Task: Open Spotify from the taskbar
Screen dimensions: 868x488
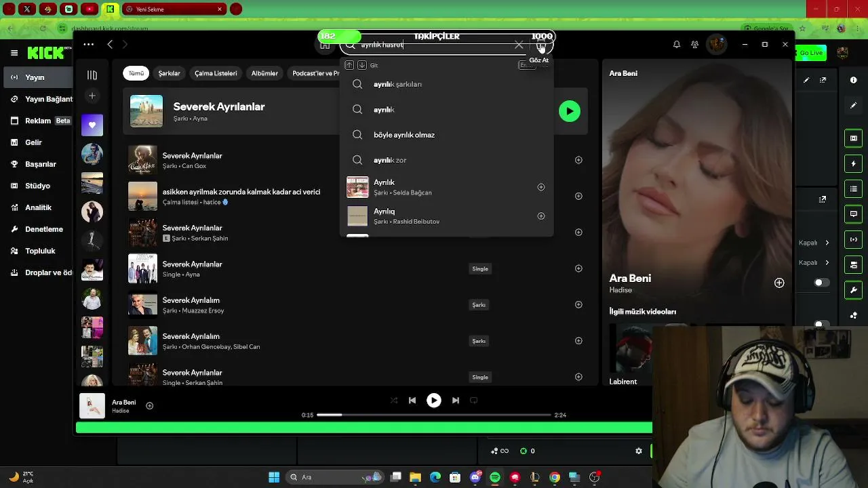Action: 495,477
